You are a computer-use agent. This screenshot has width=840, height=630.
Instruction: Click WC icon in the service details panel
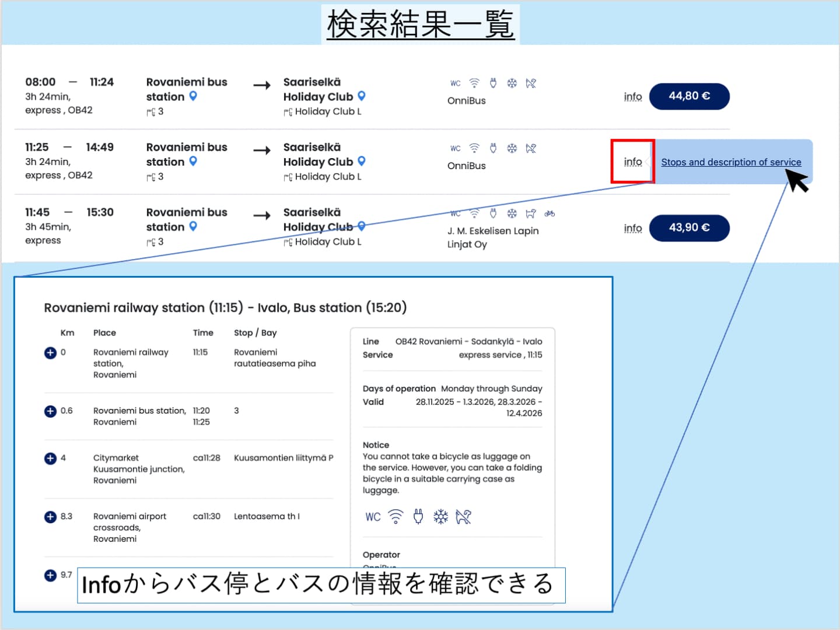pos(373,517)
